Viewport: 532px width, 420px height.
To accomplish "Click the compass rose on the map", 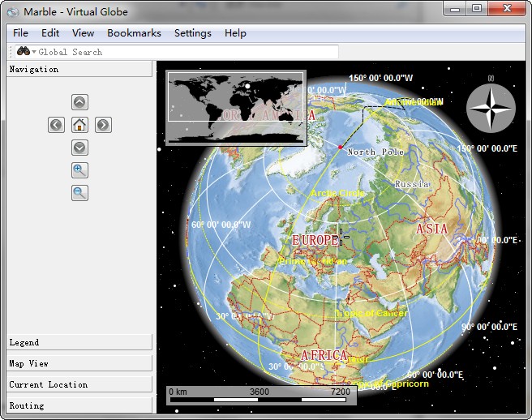I will [491, 109].
